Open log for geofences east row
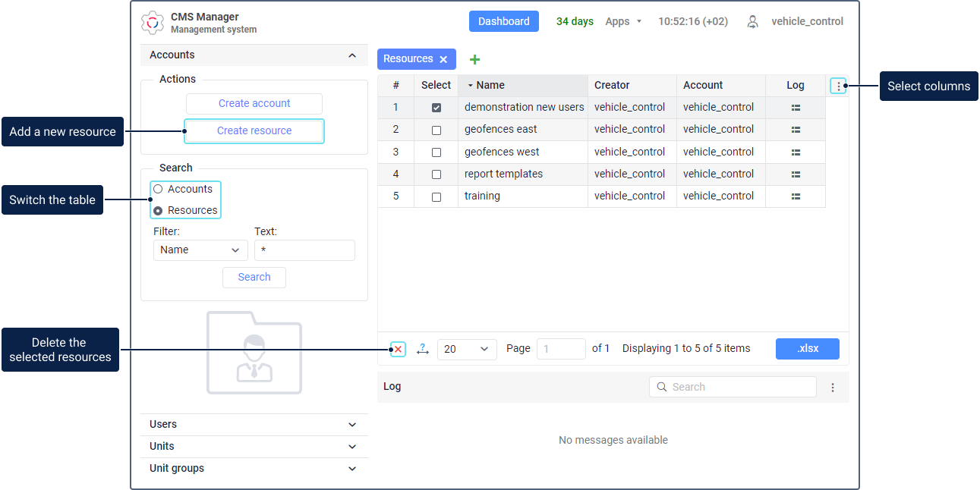 (796, 130)
